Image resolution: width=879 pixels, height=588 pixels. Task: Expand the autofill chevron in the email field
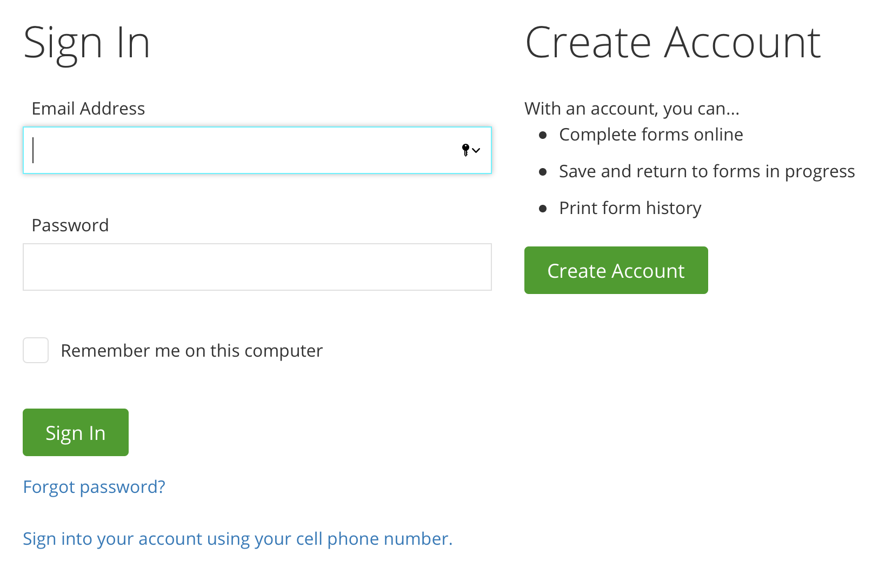click(476, 151)
